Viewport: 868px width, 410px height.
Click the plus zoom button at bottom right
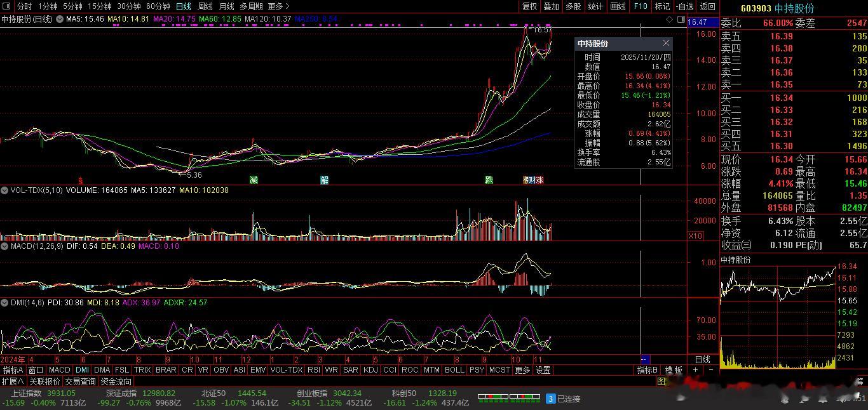[x=696, y=370]
